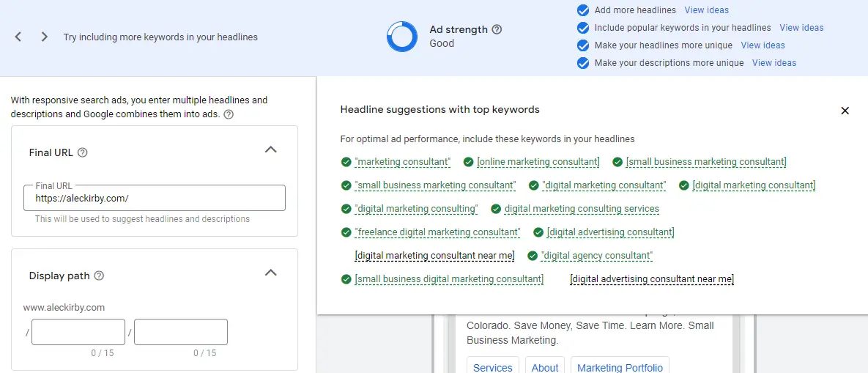This screenshot has height=373, width=868.
Task: Click green check beside "freelance digital marketing consultant"
Action: 346,232
